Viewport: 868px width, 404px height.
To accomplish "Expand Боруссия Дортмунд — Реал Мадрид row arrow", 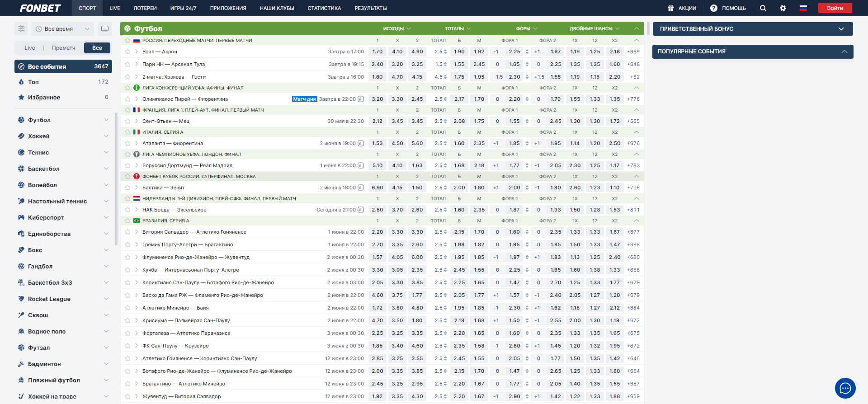I will click(137, 165).
